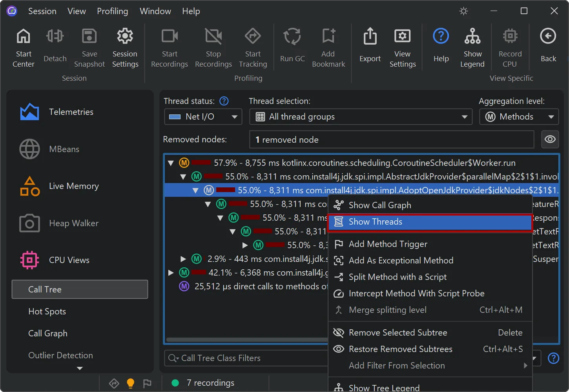Show the view legend
This screenshot has width=569, height=392.
click(x=472, y=47)
